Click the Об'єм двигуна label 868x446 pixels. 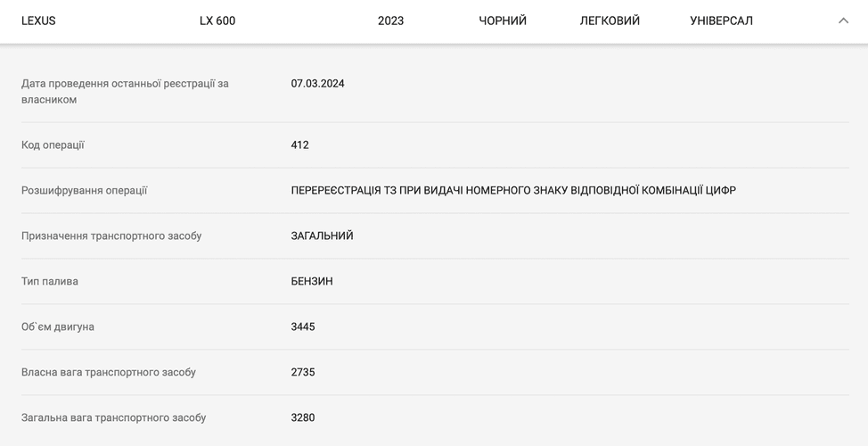coord(58,327)
